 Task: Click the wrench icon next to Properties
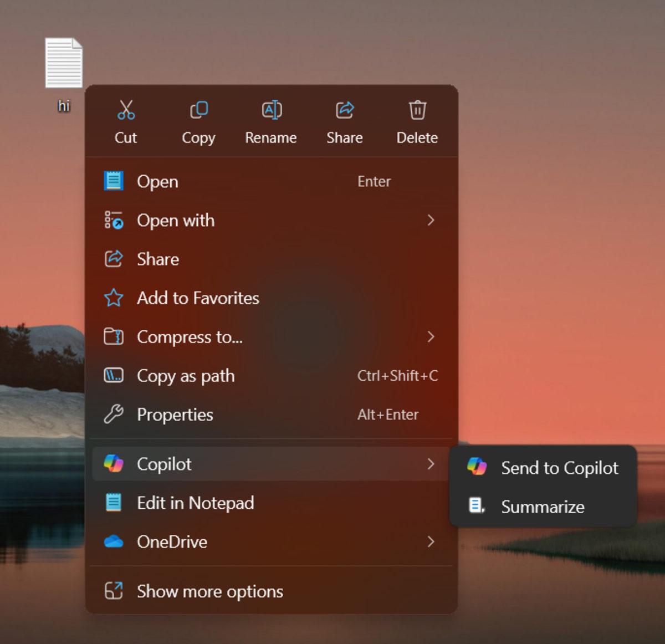click(x=113, y=414)
